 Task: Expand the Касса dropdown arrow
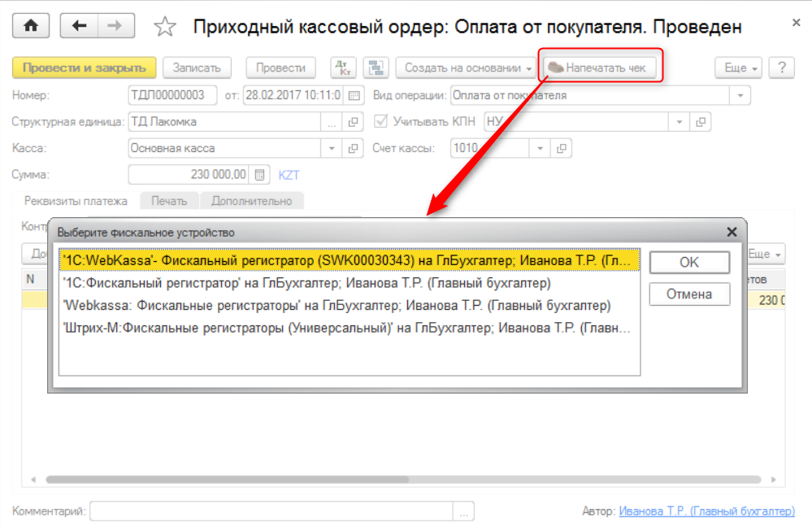(x=332, y=149)
